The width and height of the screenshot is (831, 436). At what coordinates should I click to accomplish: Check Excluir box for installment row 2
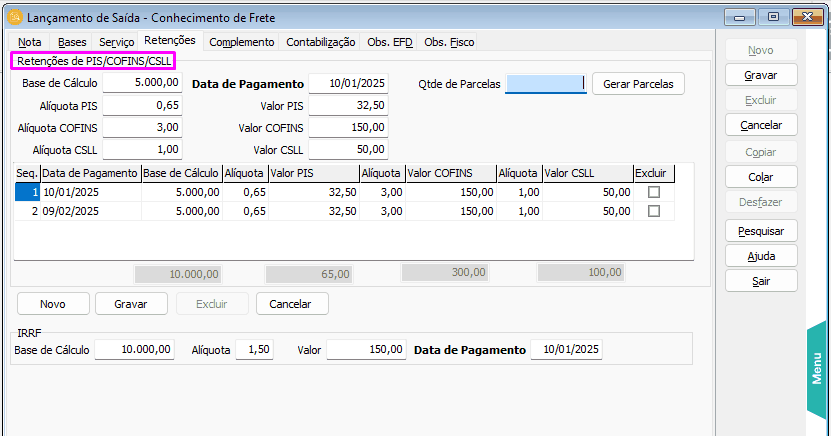pyautogui.click(x=654, y=211)
